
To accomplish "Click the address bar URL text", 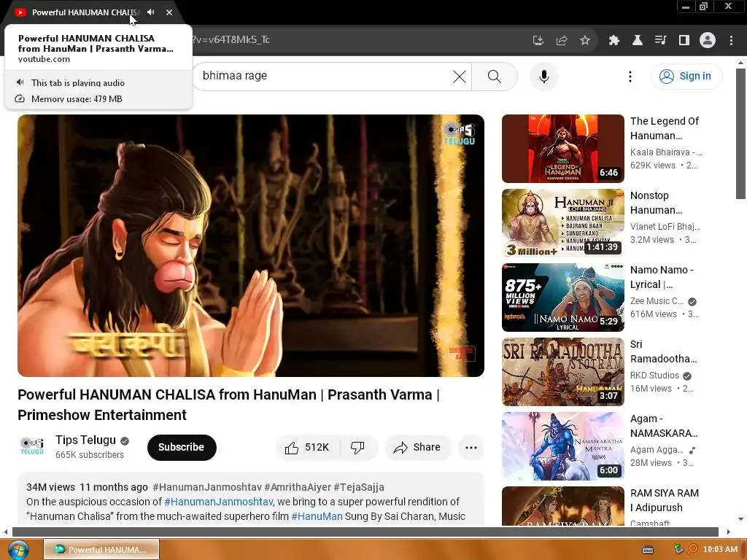I will [x=231, y=39].
